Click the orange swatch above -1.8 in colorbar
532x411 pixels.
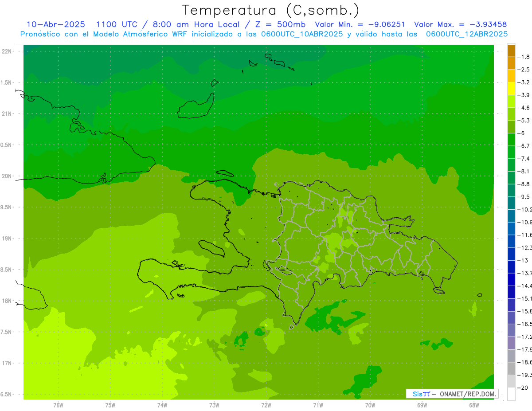[511, 51]
